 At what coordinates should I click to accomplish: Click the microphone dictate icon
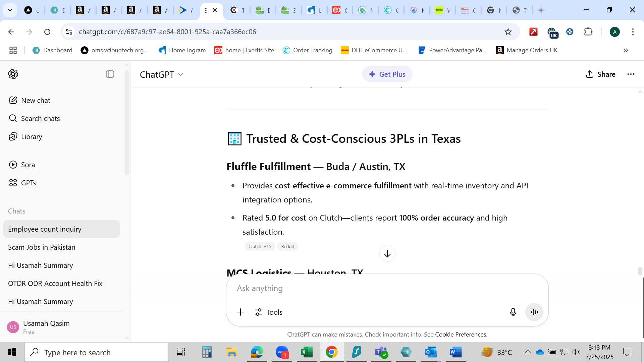pyautogui.click(x=513, y=312)
